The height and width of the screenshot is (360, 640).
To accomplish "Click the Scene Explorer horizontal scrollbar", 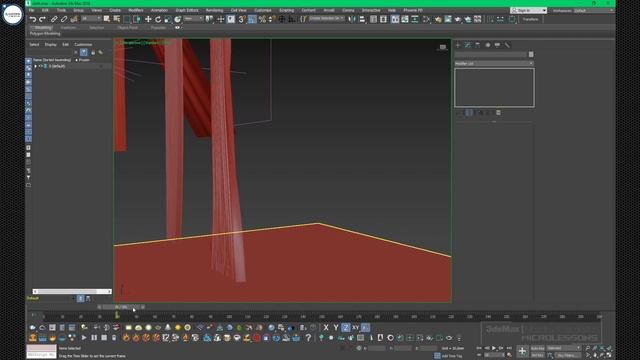I will (x=72, y=291).
